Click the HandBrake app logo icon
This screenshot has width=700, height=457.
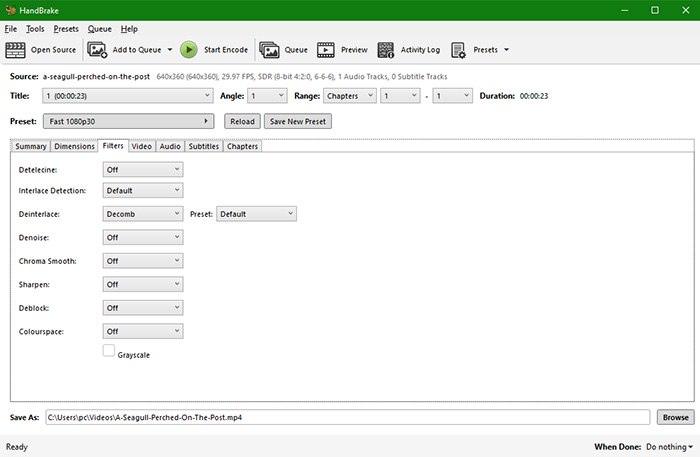(x=11, y=10)
